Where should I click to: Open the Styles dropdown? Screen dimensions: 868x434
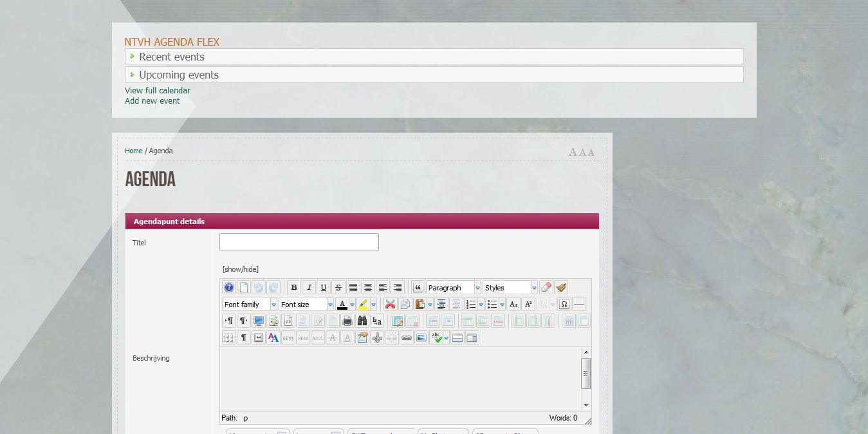510,288
